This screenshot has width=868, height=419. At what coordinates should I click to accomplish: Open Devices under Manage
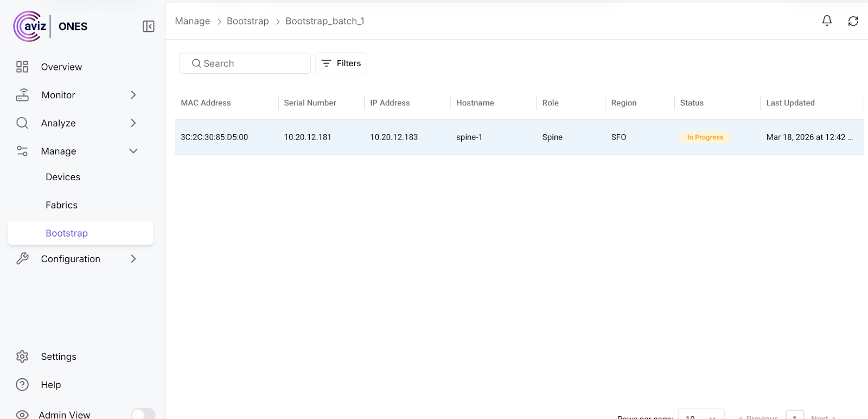63,177
